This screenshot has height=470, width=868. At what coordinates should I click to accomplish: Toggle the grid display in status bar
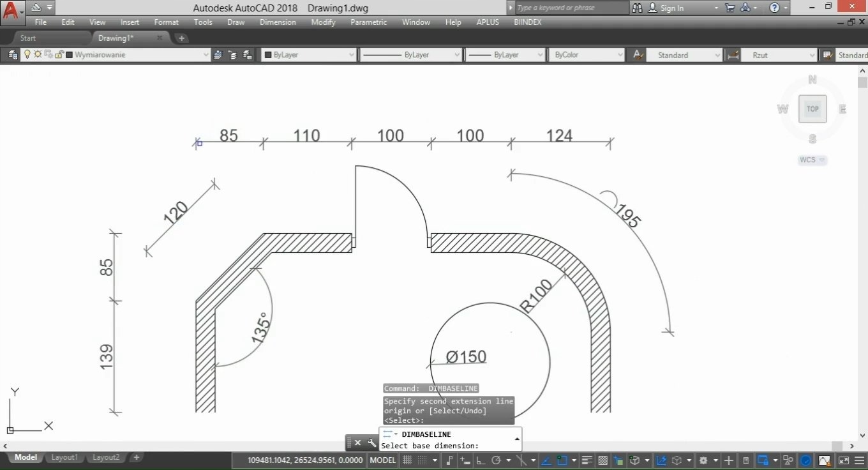407,460
